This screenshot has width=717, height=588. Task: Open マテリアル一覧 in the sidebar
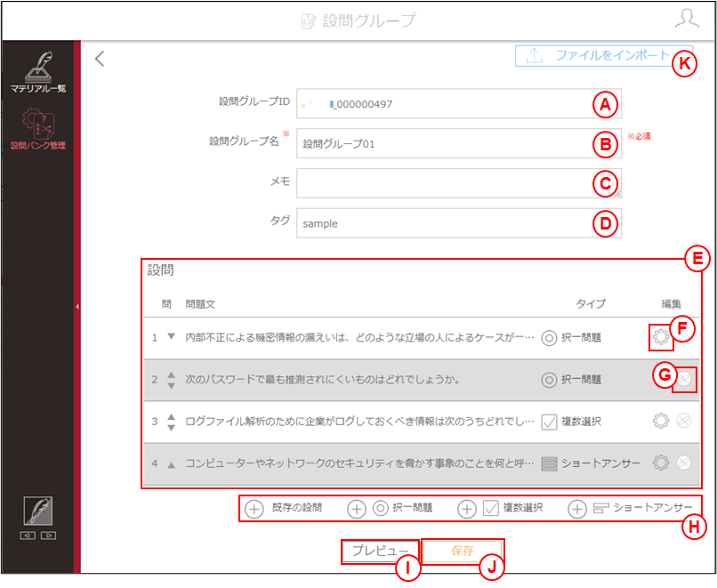[38, 73]
